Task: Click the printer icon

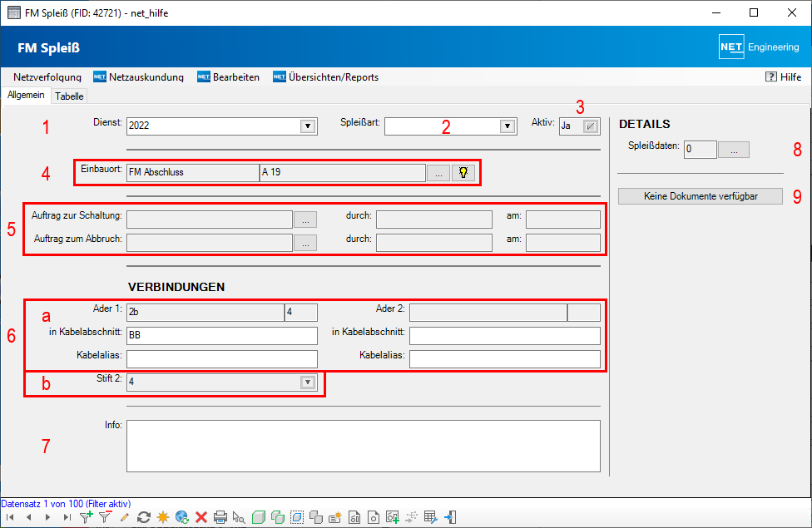Action: click(220, 516)
